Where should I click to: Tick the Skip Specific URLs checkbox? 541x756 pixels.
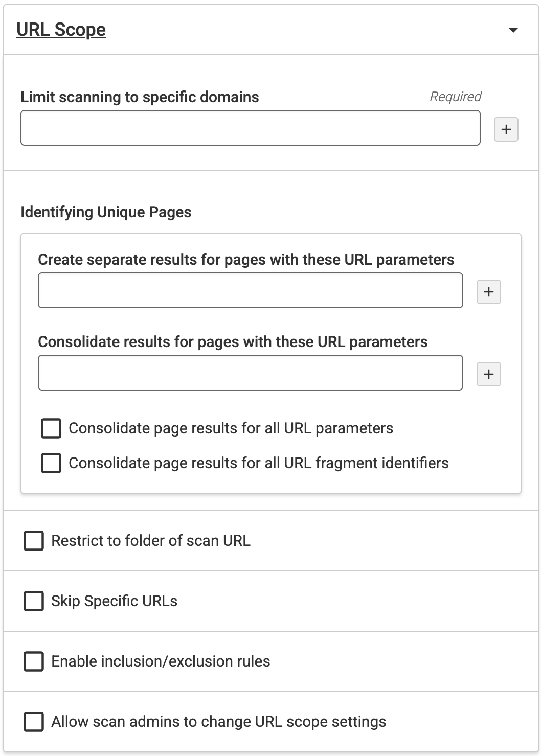pyautogui.click(x=34, y=601)
